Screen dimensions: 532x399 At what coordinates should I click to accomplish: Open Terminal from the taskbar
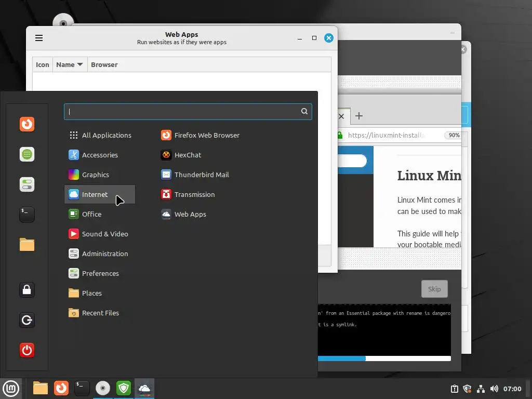tap(82, 388)
